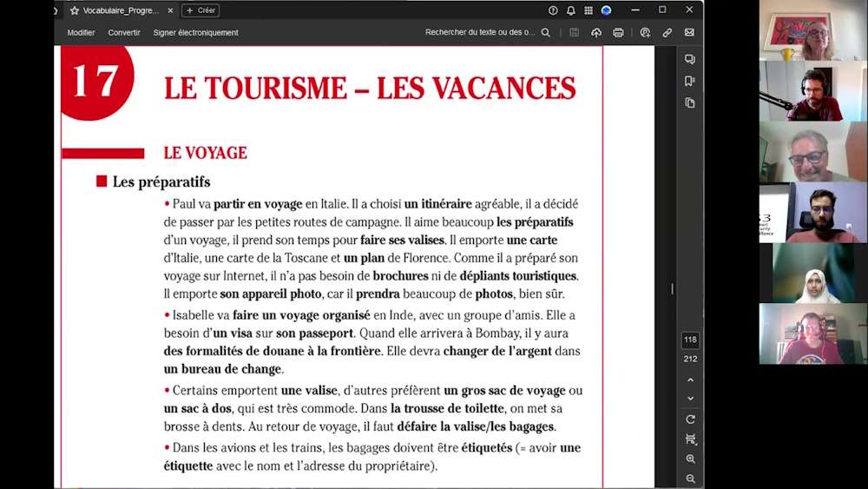Upload the file to cloud storage
This screenshot has height=489, width=868.
pyautogui.click(x=596, y=33)
